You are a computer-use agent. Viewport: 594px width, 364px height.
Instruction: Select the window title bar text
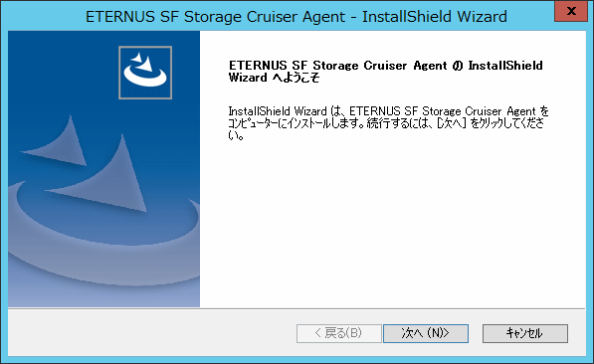297,17
